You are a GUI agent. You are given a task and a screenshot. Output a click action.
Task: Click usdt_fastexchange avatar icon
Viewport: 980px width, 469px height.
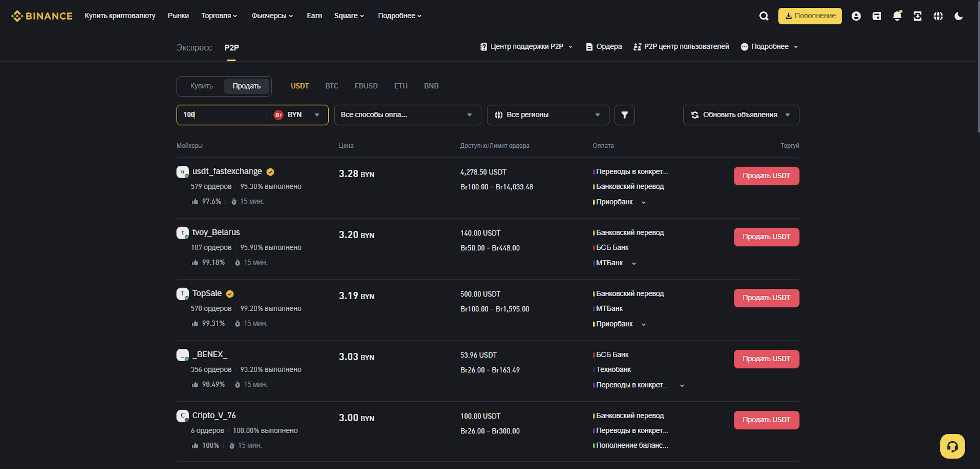183,172
